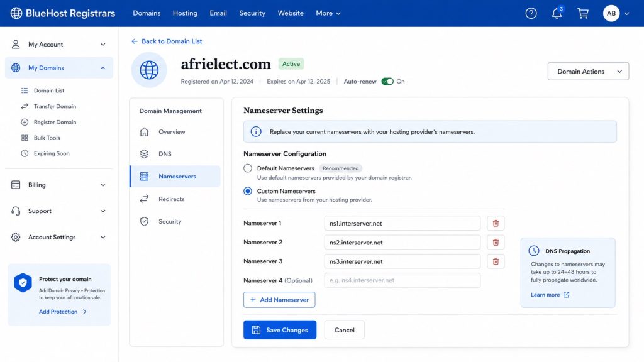Click the AB user avatar
This screenshot has width=644, height=362.
(x=611, y=13)
